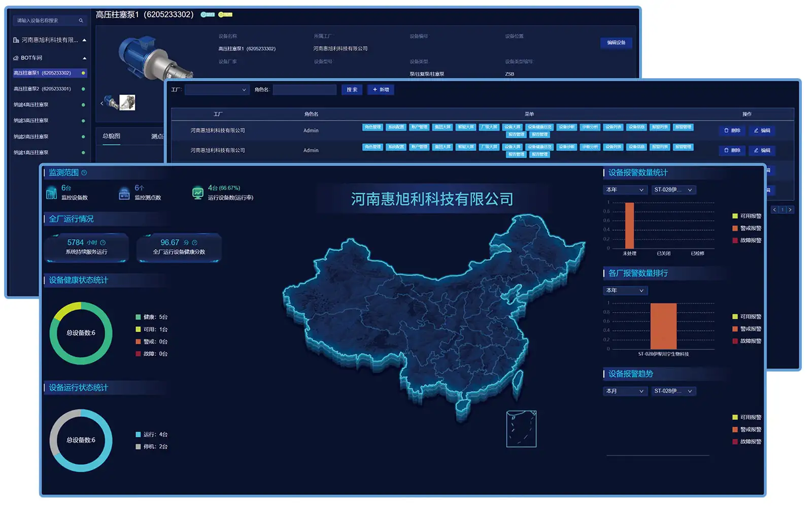
Task: Click the yellow status badge beside the 高压柱塞泵1 title
Action: (225, 15)
